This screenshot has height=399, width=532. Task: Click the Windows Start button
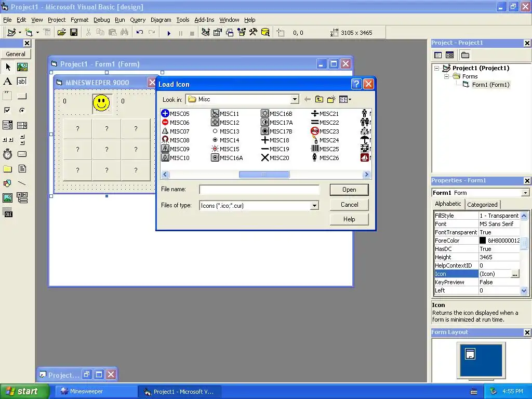(x=24, y=391)
